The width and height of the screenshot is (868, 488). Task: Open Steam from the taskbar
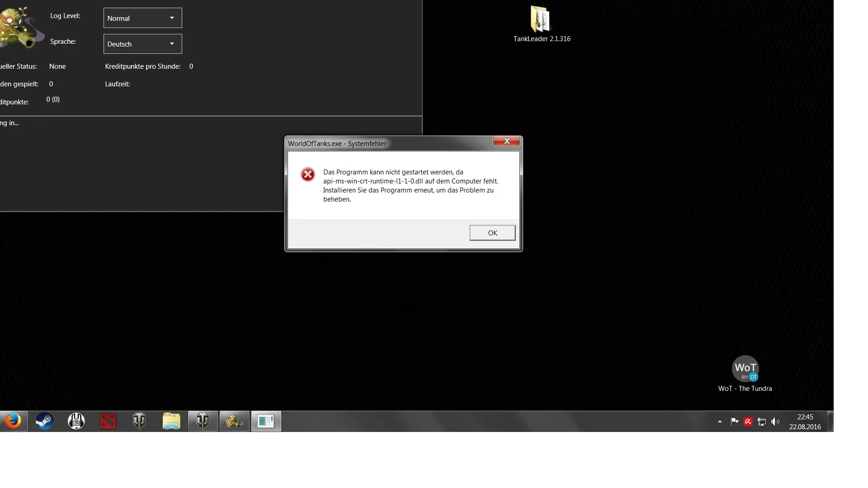[45, 421]
